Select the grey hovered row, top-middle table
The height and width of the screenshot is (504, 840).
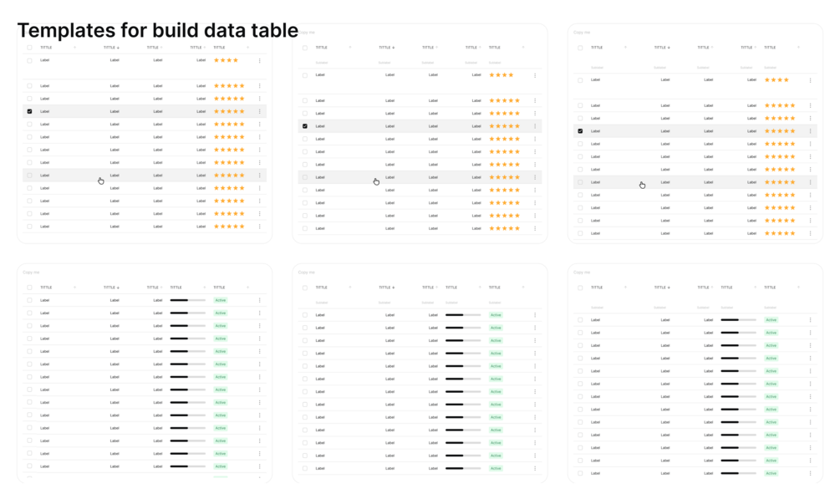point(420,177)
